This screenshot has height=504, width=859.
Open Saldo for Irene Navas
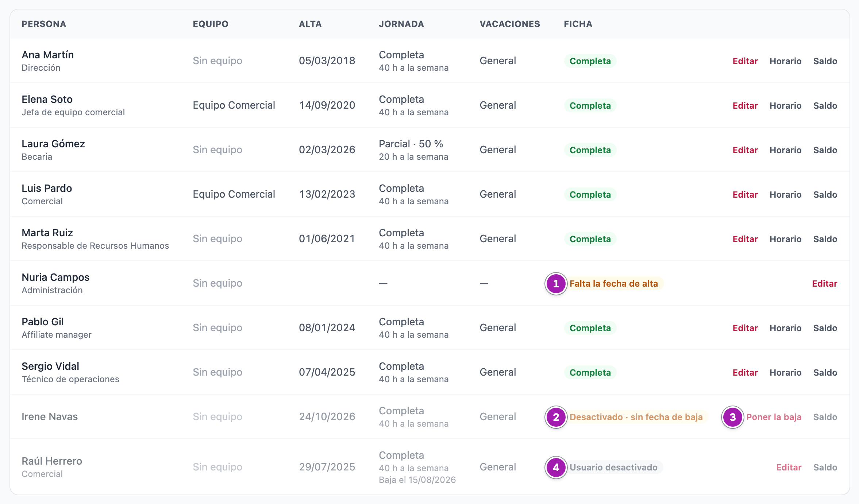pos(825,417)
